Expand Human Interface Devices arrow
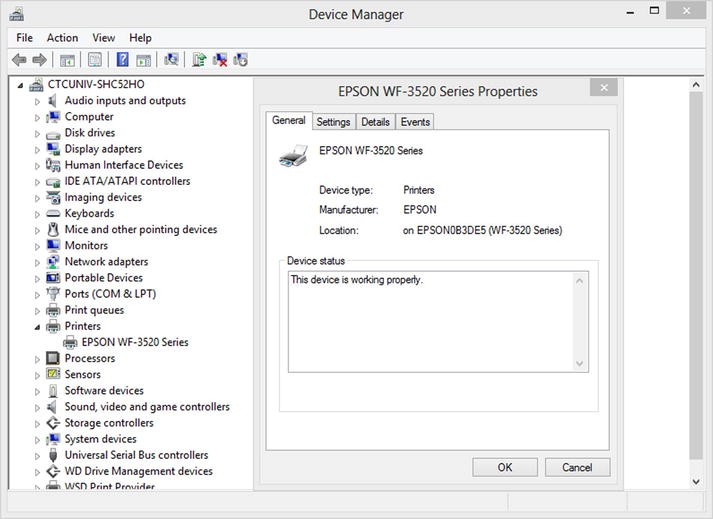 click(37, 166)
